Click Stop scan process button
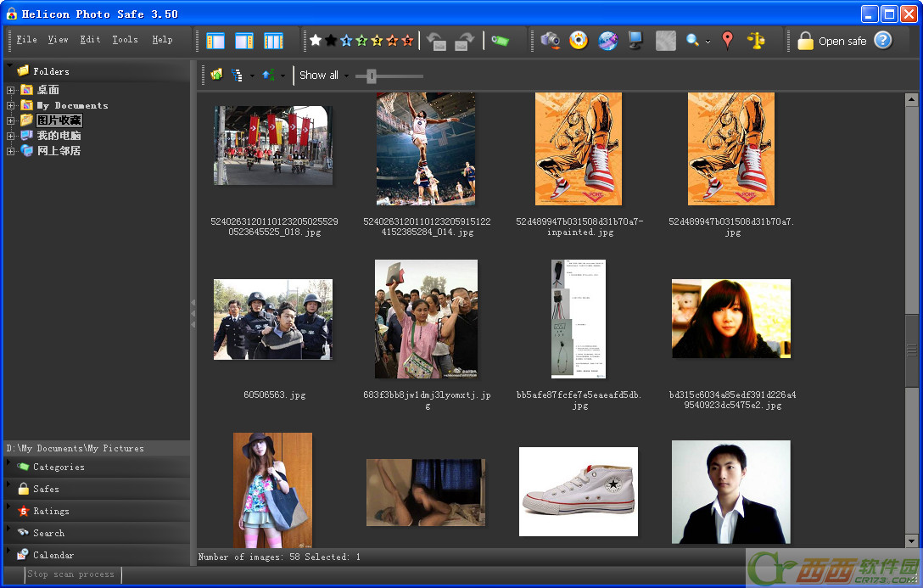Image resolution: width=923 pixels, height=588 pixels. tap(71, 574)
